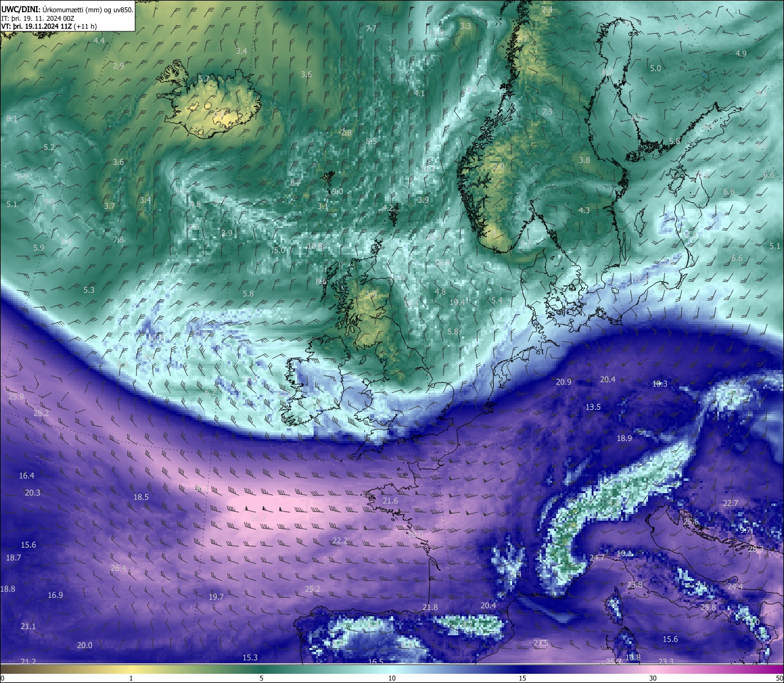Click the map value '8.1'
The width and height of the screenshot is (784, 683).
[x=12, y=118]
